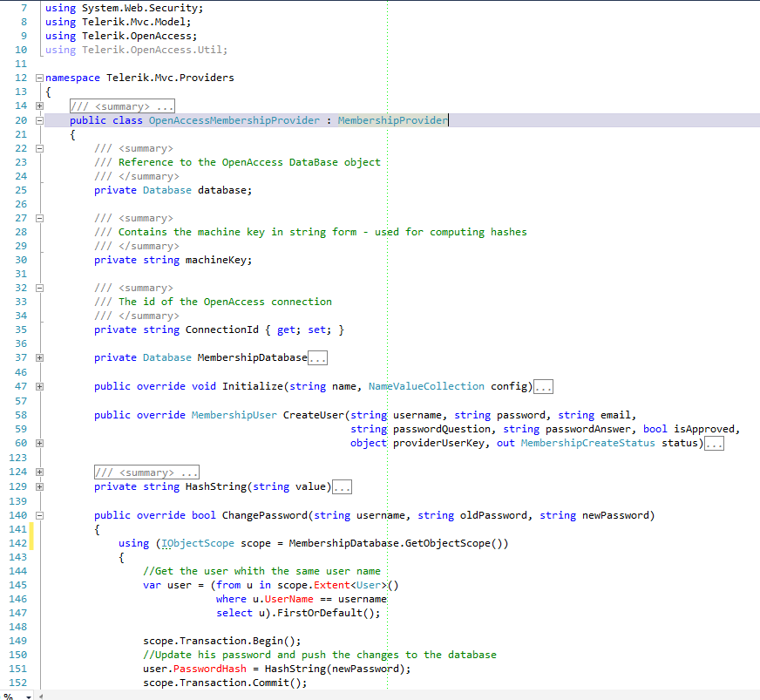The image size is (760, 700).
Task: Click 'Telerik.Mvc.Model' using directive
Action: [133, 22]
